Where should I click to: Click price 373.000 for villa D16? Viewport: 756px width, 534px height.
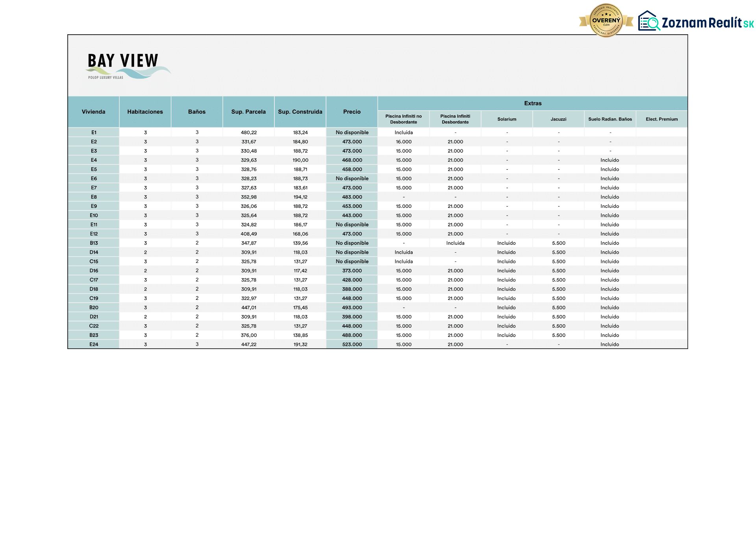click(352, 271)
